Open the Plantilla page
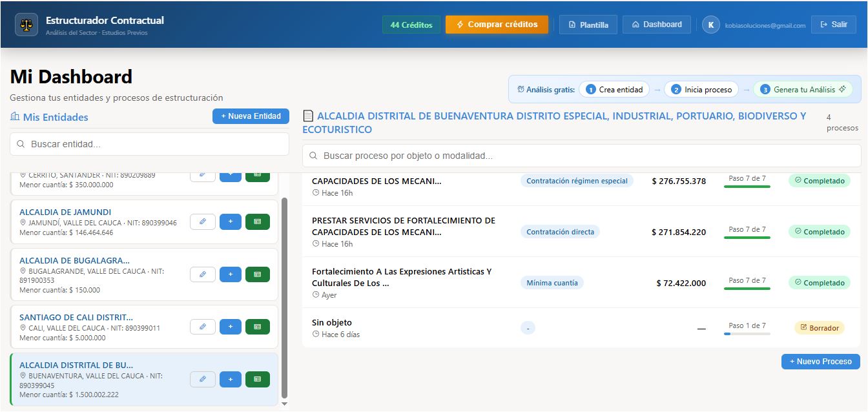Viewport: 868px width, 412px height. (x=588, y=25)
